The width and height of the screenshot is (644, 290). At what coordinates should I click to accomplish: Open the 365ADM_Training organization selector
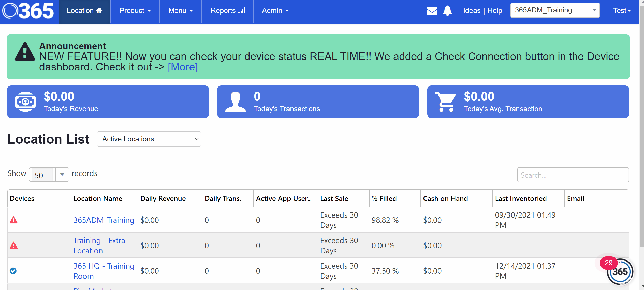pos(555,10)
